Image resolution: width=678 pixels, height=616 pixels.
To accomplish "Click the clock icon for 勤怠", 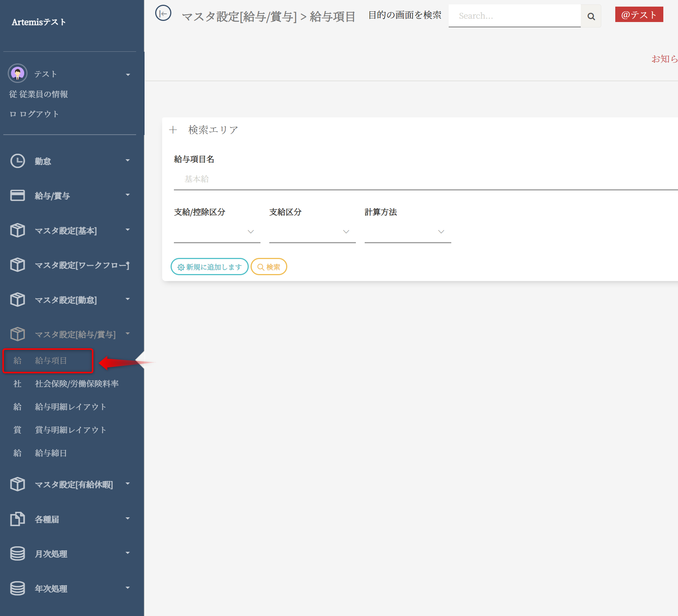I will (17, 161).
